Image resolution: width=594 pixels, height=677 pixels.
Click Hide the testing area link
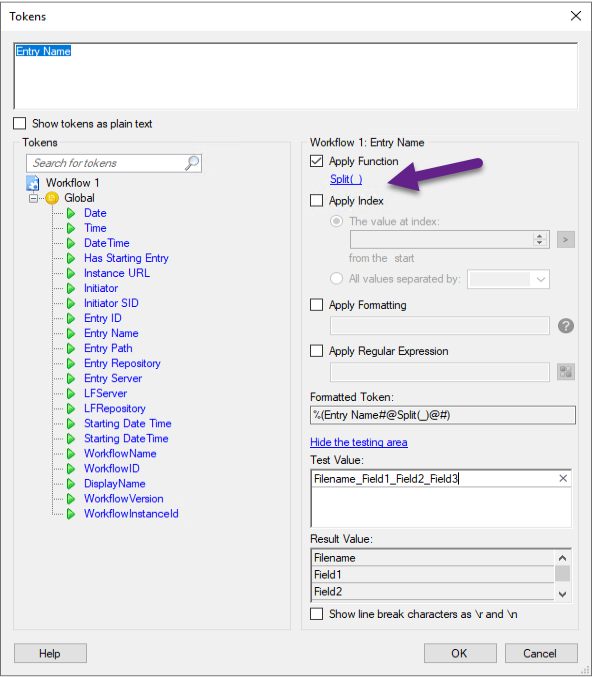359,442
